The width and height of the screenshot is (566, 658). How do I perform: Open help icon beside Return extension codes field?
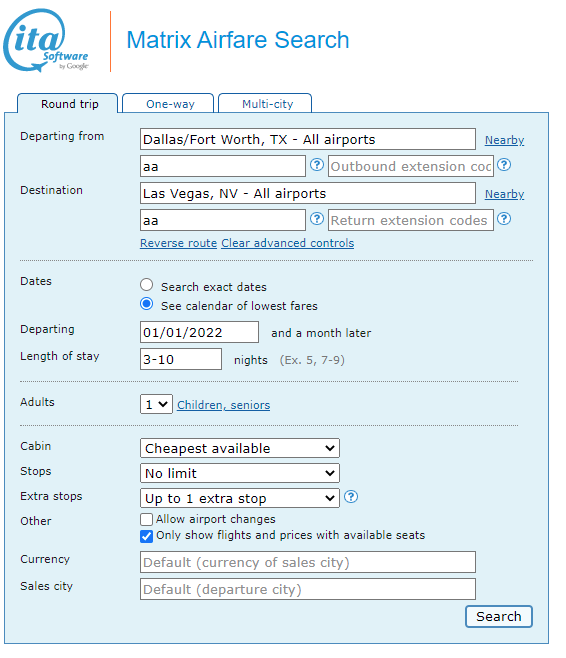[504, 219]
